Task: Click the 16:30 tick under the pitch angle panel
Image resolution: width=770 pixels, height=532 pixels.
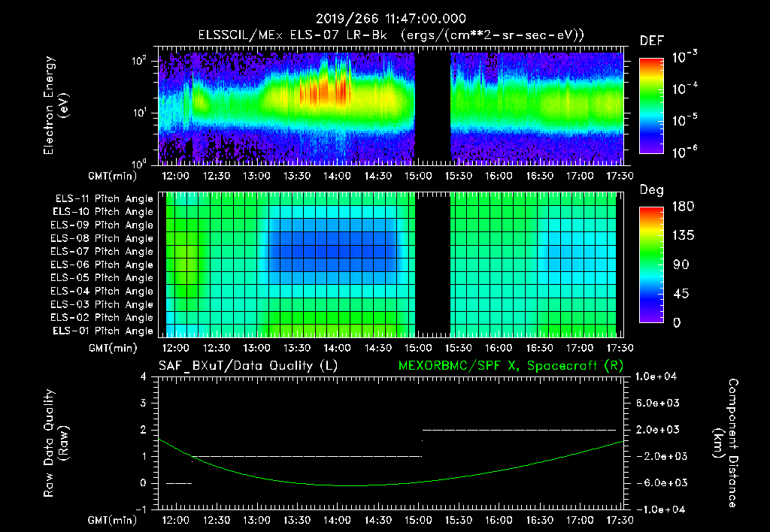Action: pos(539,348)
